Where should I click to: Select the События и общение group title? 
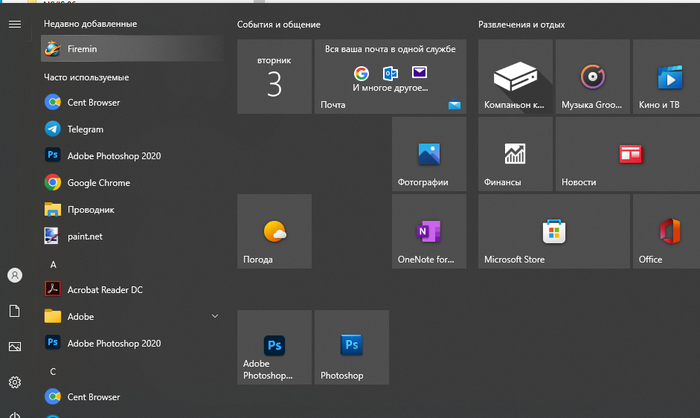279,25
